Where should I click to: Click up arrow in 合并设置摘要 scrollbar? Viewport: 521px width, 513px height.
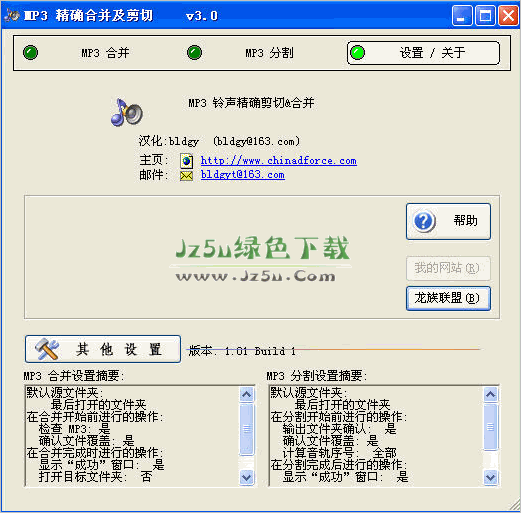[x=247, y=395]
